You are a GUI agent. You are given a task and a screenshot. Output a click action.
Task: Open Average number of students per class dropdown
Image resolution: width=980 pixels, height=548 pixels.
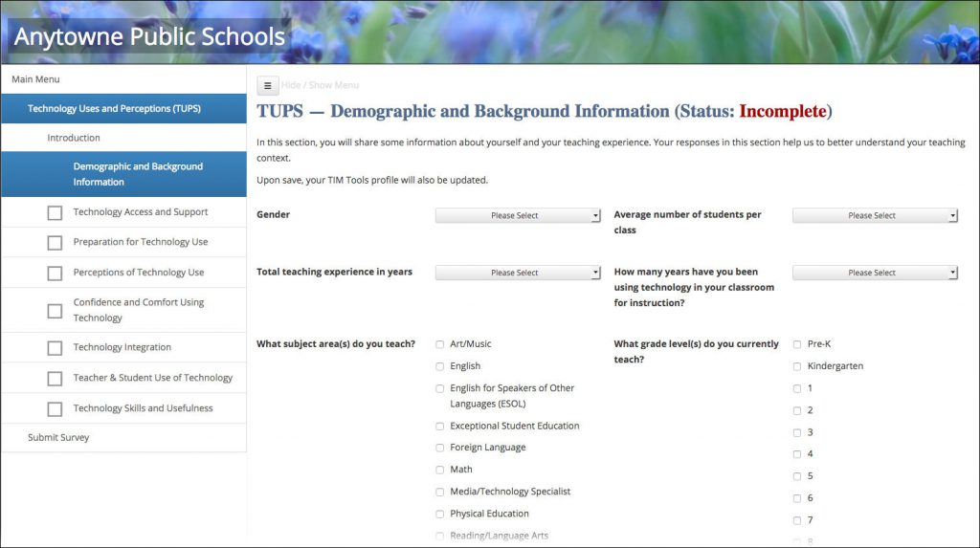[x=875, y=216]
